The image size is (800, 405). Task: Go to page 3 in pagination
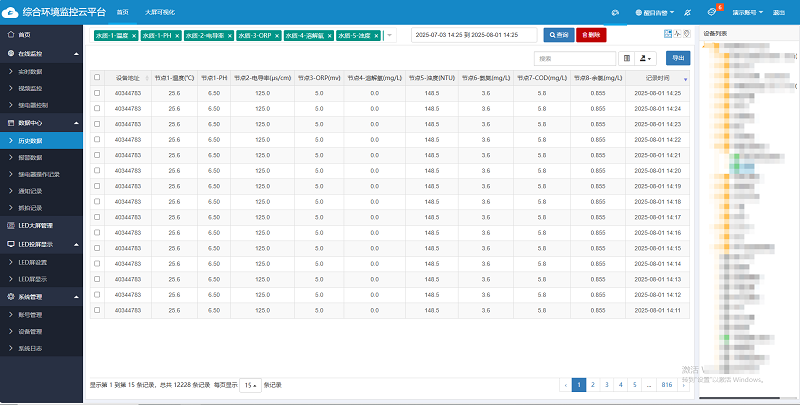(x=606, y=384)
